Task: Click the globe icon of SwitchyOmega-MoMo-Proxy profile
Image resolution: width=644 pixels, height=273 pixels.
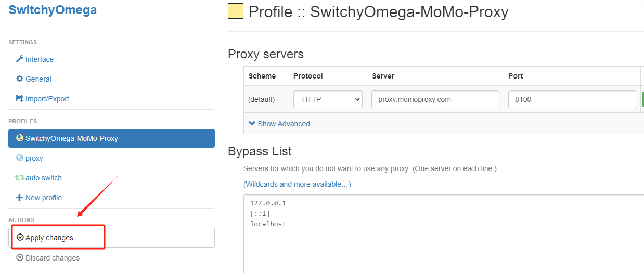Action: (x=20, y=138)
